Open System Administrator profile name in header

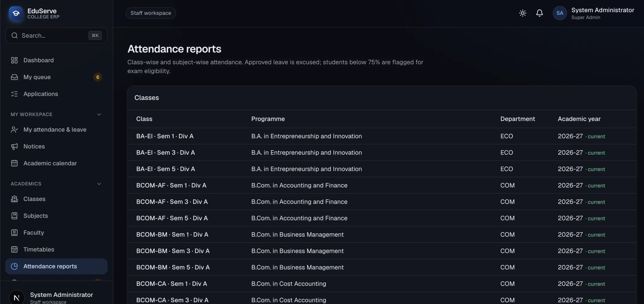click(x=603, y=10)
